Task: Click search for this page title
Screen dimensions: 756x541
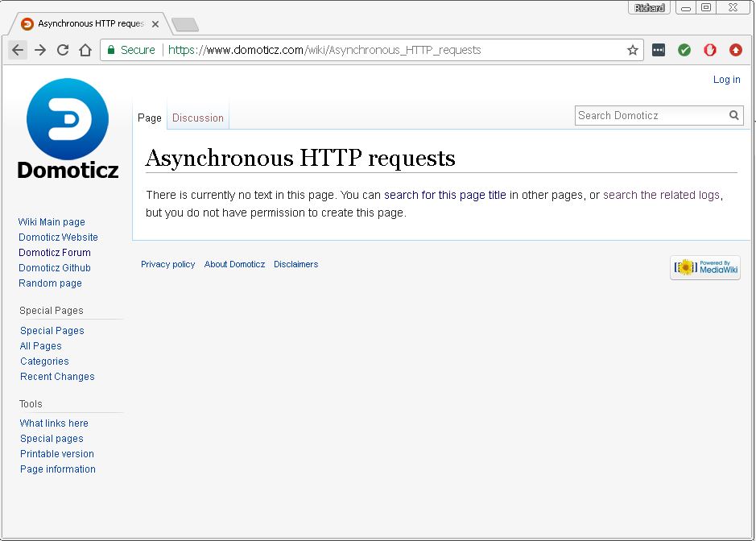Action: [x=444, y=195]
